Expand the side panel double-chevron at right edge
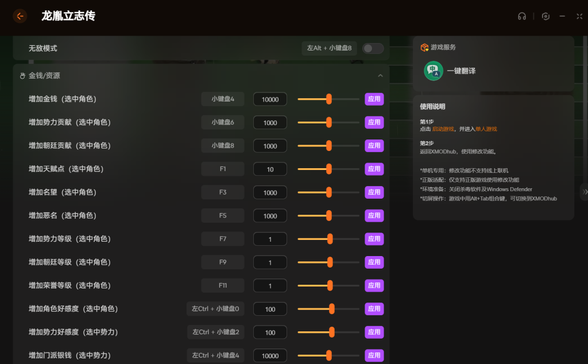588x364 pixels. 585,192
